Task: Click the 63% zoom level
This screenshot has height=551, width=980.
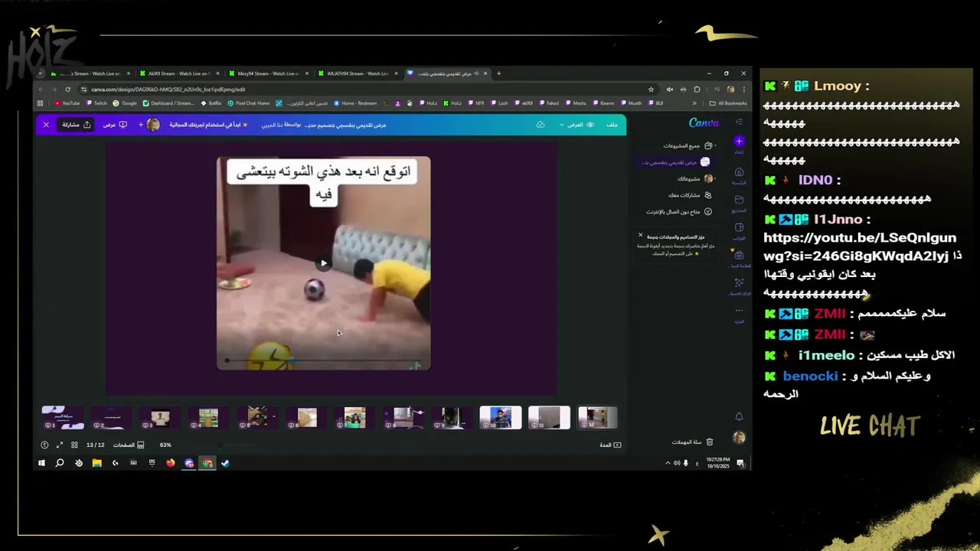Action: point(165,445)
